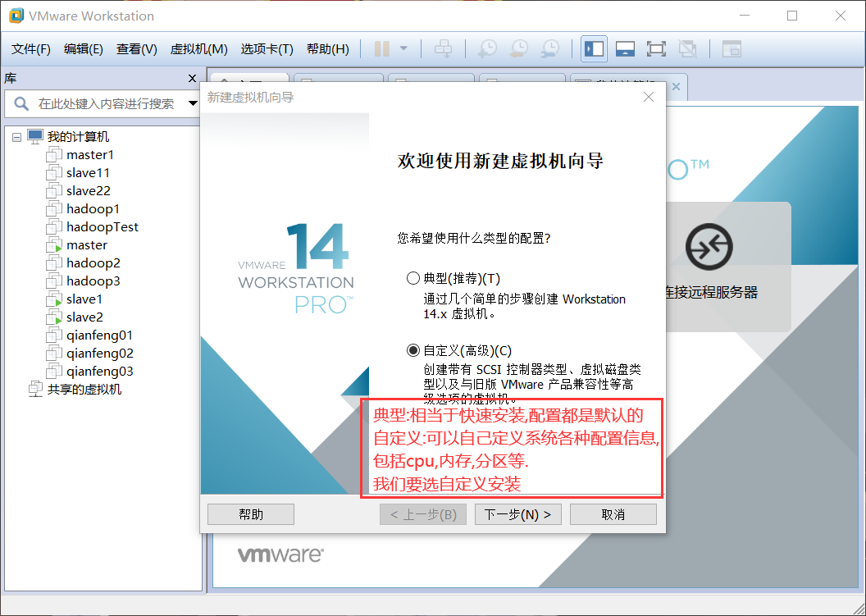Select hadoop1 in the library tree
866x616 pixels.
point(93,209)
